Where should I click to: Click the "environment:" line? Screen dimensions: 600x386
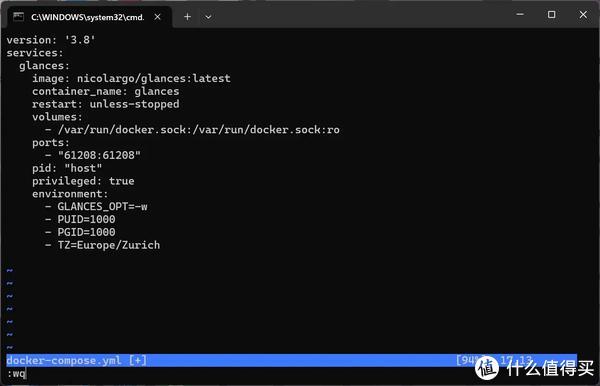pos(70,194)
